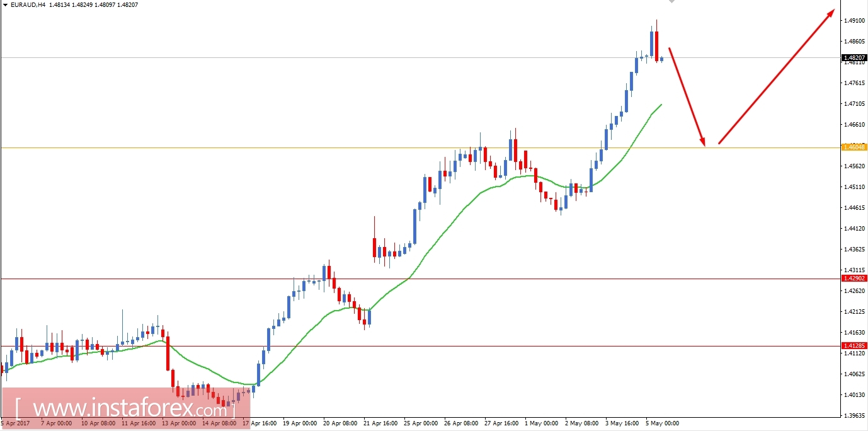Image resolution: width=868 pixels, height=431 pixels.
Task: Click time axis label 3 May 16:00
Action: [x=622, y=423]
